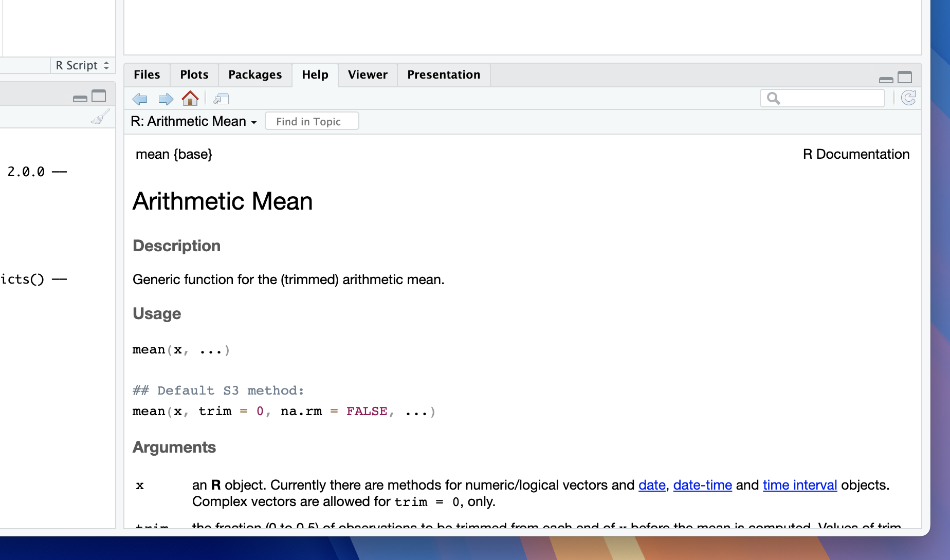Minimize the Help pane
This screenshot has width=950, height=560.
(886, 79)
